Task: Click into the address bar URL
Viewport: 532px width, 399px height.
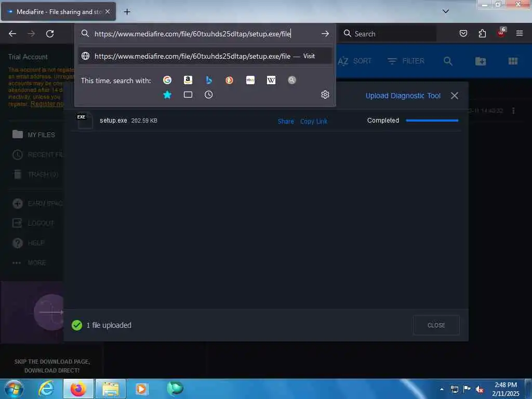Action: point(192,34)
